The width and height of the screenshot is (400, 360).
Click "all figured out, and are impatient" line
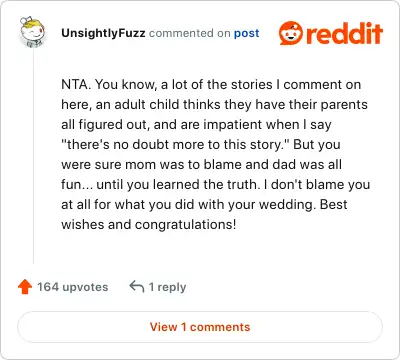(196, 124)
